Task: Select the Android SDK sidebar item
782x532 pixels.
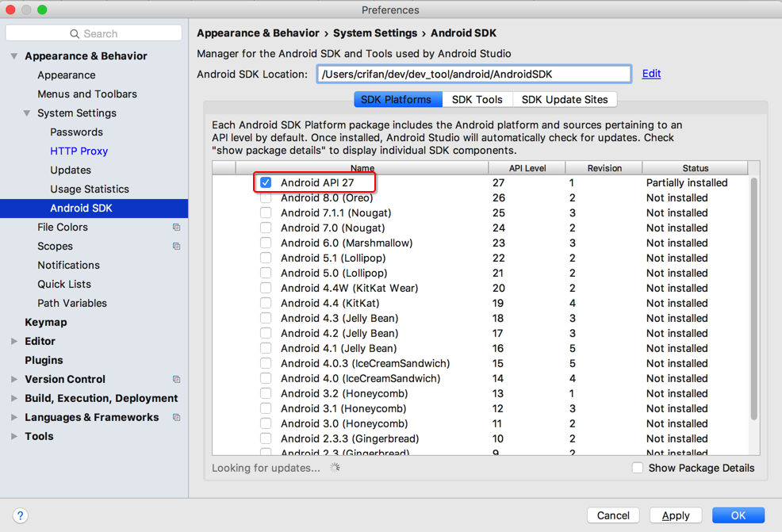Action: coord(94,209)
